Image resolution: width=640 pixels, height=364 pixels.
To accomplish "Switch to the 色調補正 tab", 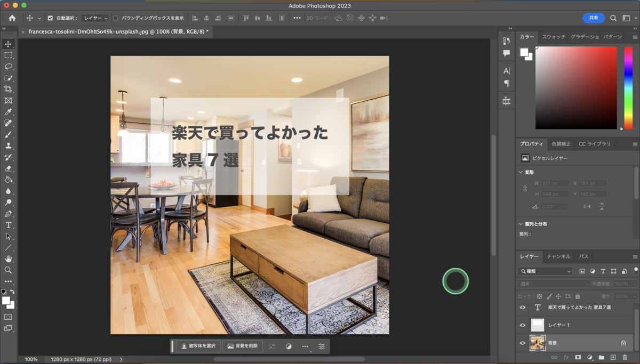I will click(x=561, y=144).
